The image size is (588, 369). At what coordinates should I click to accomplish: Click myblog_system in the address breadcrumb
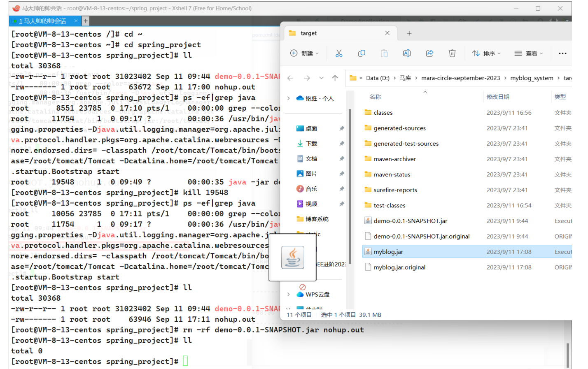pos(532,78)
